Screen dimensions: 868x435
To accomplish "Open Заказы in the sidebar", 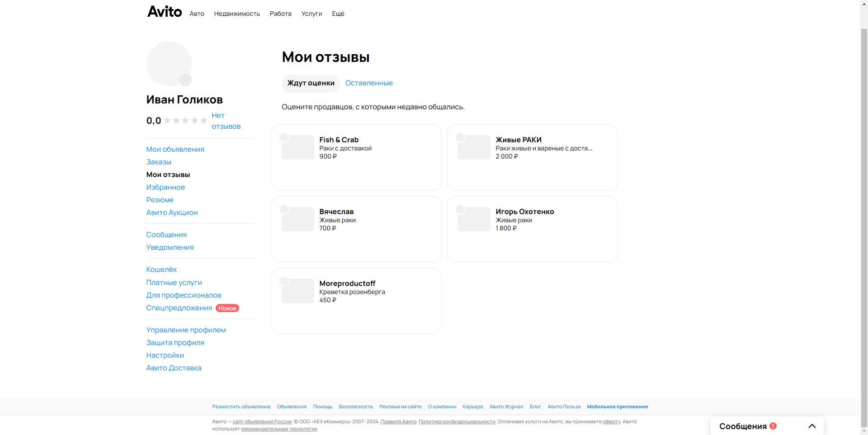I will (x=159, y=162).
